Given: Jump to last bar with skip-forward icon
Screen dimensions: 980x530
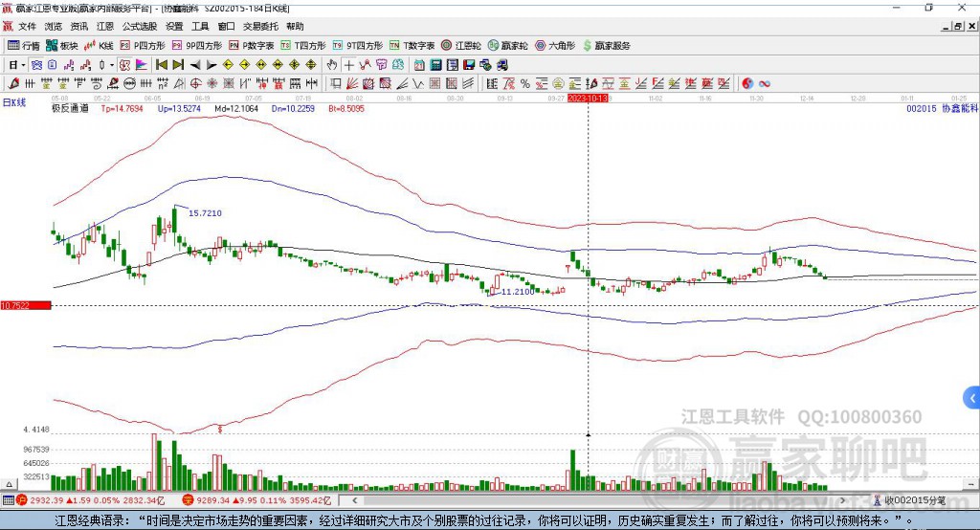Looking at the screenshot, I should [178, 65].
